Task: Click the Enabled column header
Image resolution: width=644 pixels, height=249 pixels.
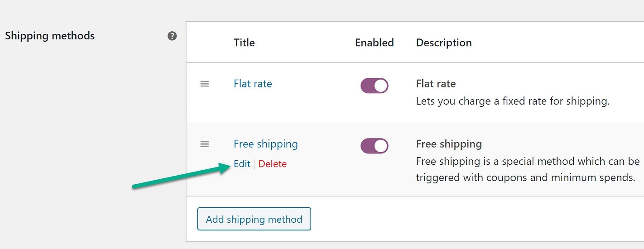Action: (x=375, y=43)
